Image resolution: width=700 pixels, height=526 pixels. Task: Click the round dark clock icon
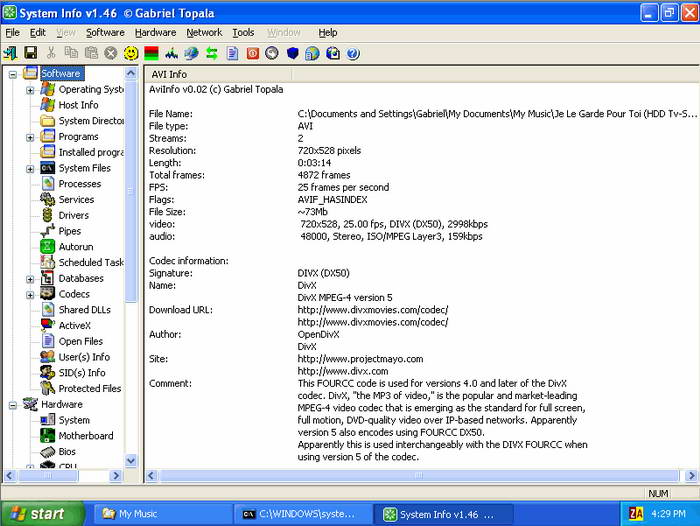pyautogui.click(x=272, y=54)
